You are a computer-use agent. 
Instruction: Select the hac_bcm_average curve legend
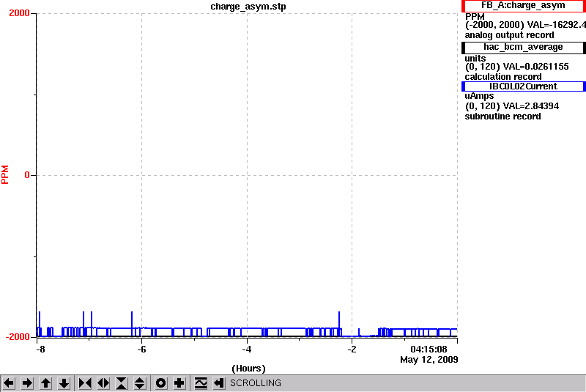pos(523,47)
